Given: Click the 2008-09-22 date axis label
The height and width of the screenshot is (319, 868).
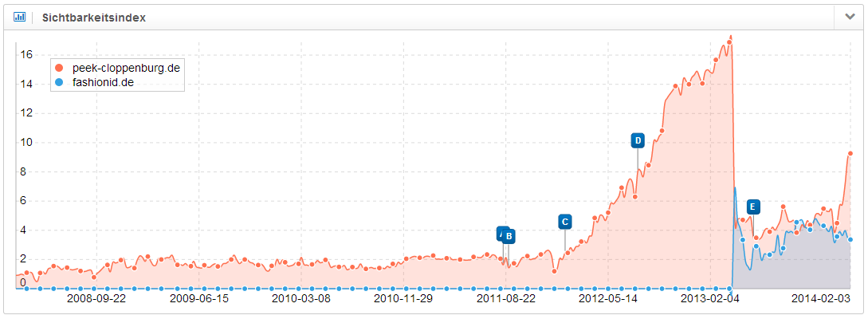Looking at the screenshot, I should tap(96, 300).
